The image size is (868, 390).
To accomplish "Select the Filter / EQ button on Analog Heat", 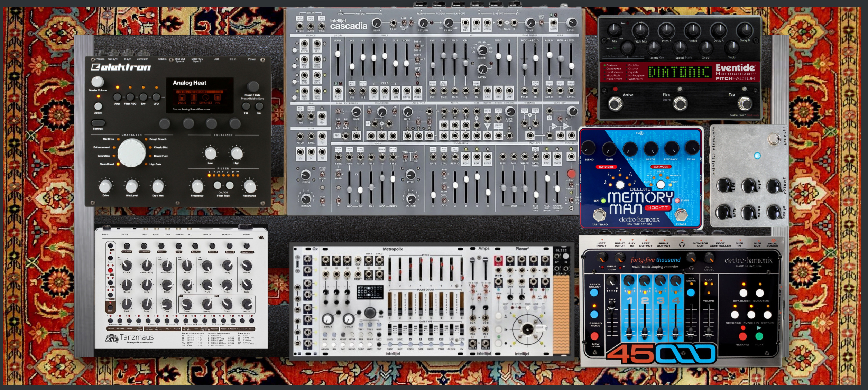I will pos(130,97).
